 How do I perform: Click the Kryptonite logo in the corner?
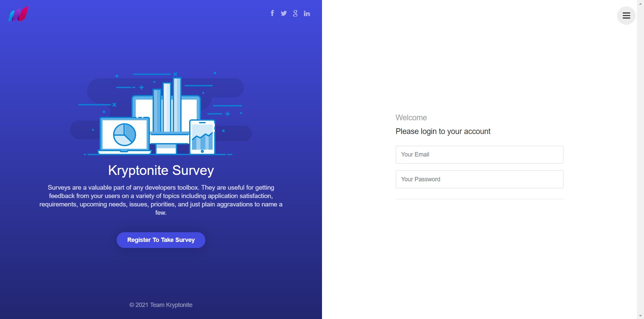18,14
